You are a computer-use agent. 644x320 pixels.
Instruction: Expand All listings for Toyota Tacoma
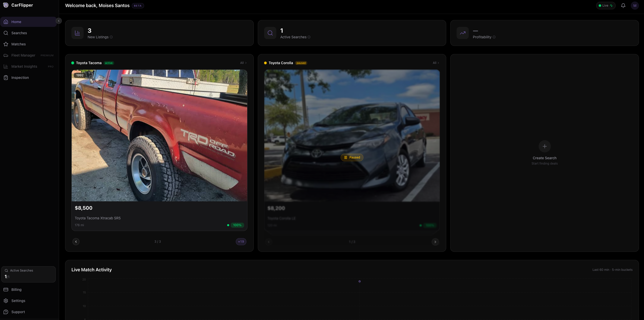(243, 63)
